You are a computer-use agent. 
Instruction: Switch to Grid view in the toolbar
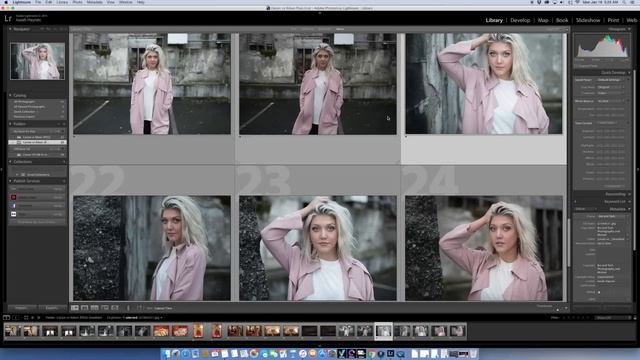[x=75, y=308]
